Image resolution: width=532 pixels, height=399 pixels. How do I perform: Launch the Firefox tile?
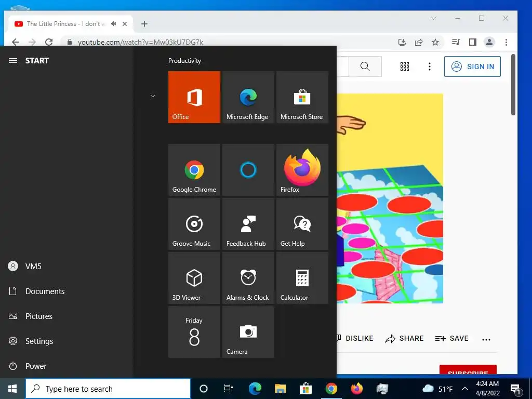(x=302, y=170)
